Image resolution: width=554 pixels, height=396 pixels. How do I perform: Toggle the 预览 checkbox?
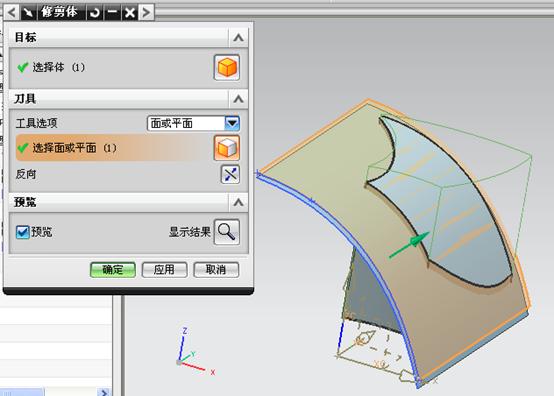pos(22,232)
